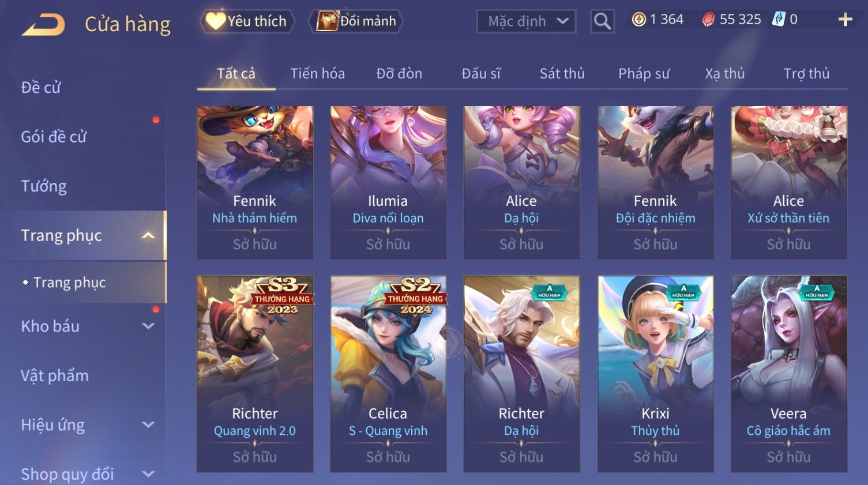This screenshot has height=485, width=868.
Task: Select Veera Cô giáo hắc ám skin
Action: tap(788, 374)
